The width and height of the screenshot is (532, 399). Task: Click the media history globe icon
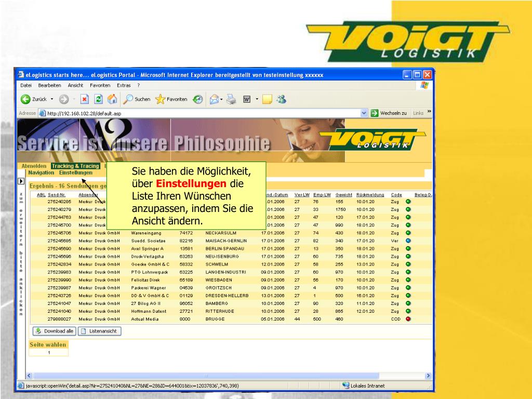click(198, 99)
